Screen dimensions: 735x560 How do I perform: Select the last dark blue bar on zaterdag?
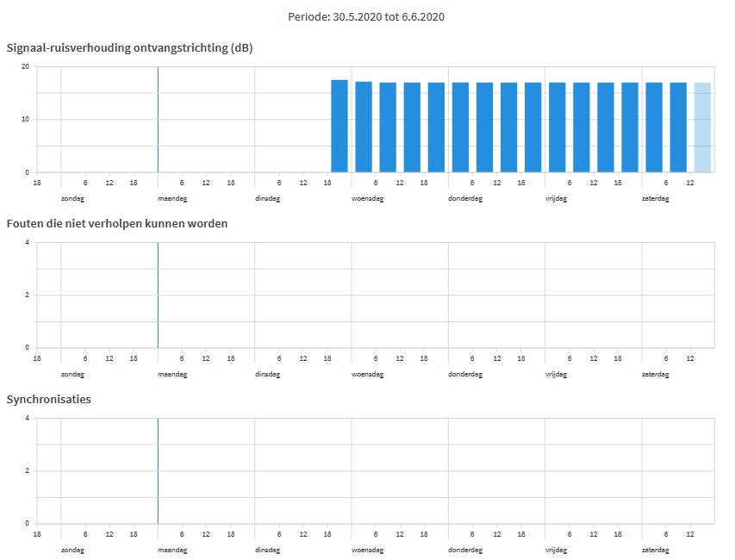[x=678, y=128]
